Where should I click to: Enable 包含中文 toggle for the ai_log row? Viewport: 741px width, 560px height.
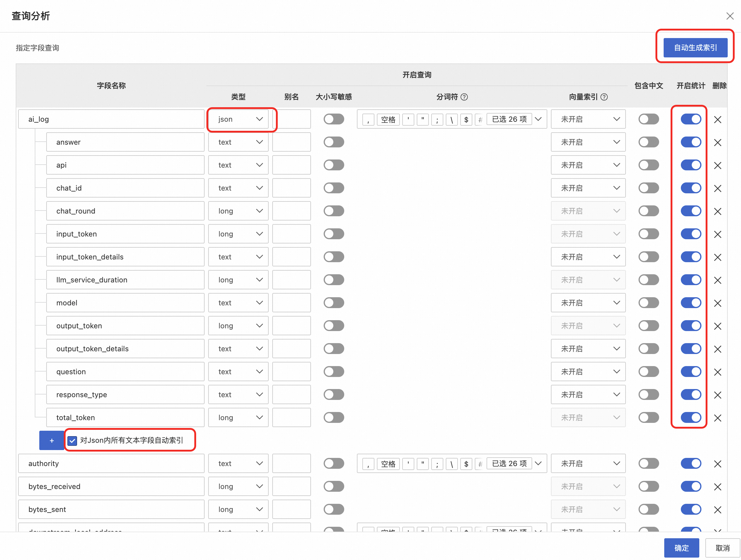pyautogui.click(x=648, y=119)
